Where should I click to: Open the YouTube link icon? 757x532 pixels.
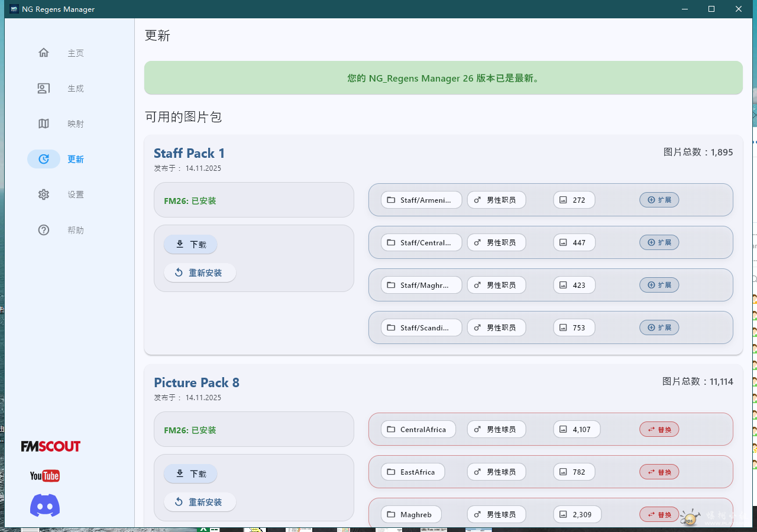click(45, 476)
